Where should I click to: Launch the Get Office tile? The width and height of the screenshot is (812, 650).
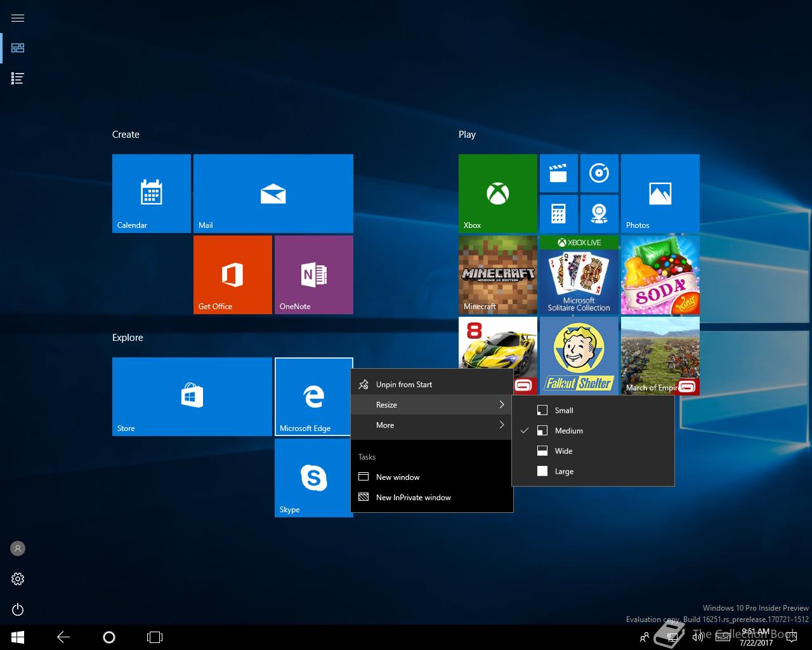[233, 275]
